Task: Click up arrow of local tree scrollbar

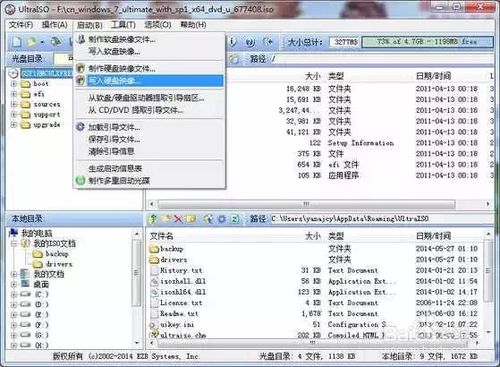Action: point(137,234)
